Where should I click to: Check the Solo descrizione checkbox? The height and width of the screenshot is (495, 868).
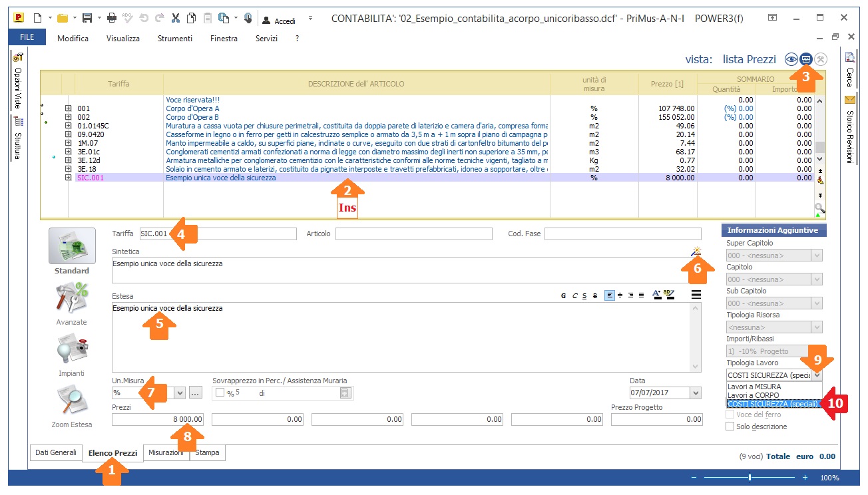pyautogui.click(x=730, y=426)
